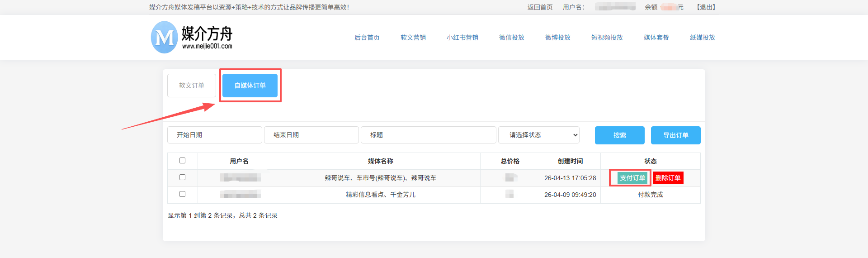Focus the 结束日期 end date field

click(311, 135)
